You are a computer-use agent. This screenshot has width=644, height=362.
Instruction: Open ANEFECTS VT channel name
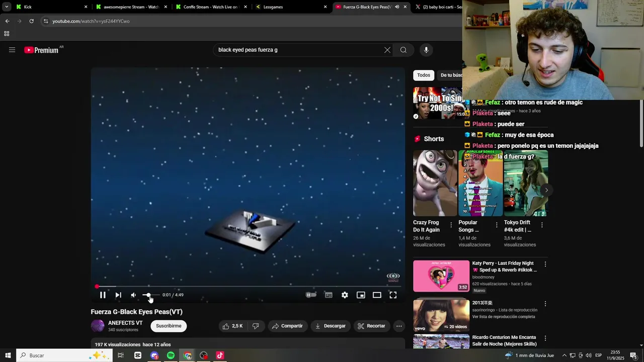[125, 323]
